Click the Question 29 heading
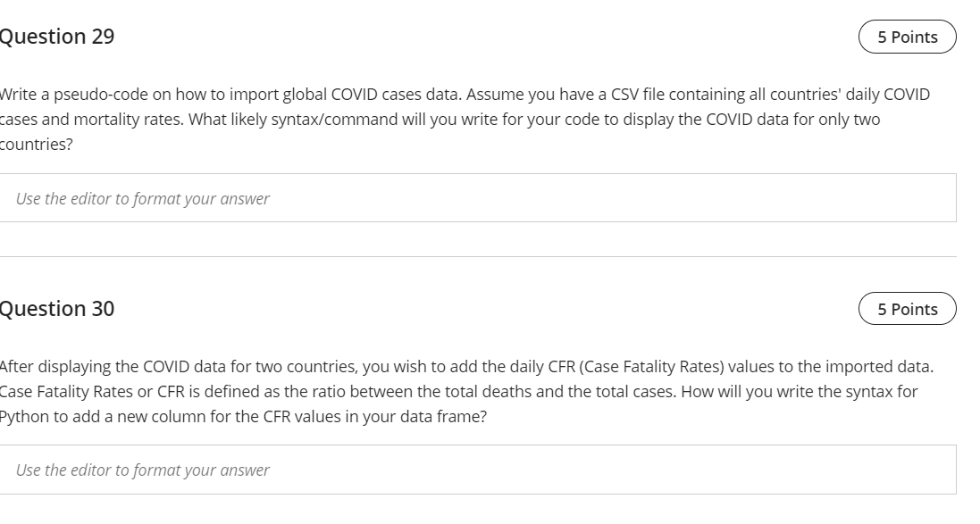The width and height of the screenshot is (980, 524). pos(57,37)
